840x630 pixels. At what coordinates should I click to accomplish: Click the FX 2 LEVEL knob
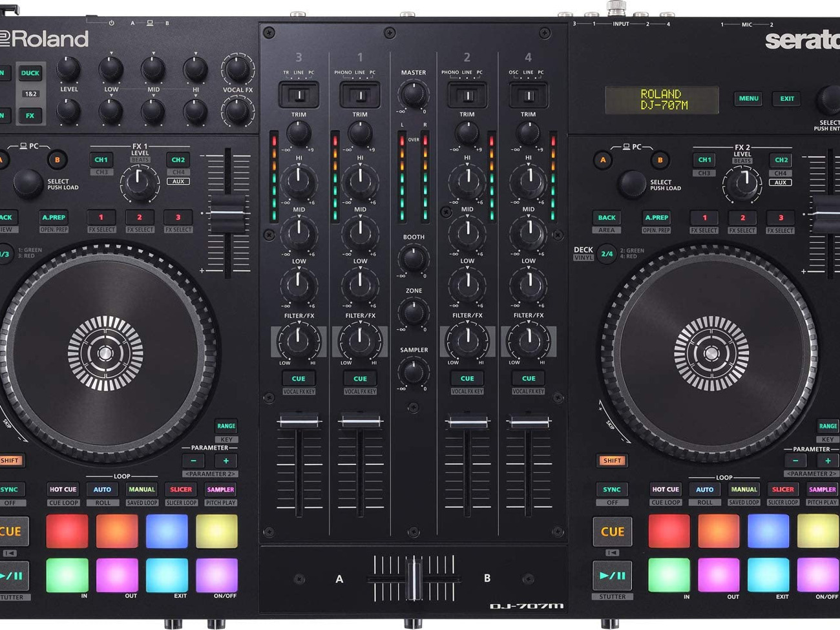pos(742,182)
